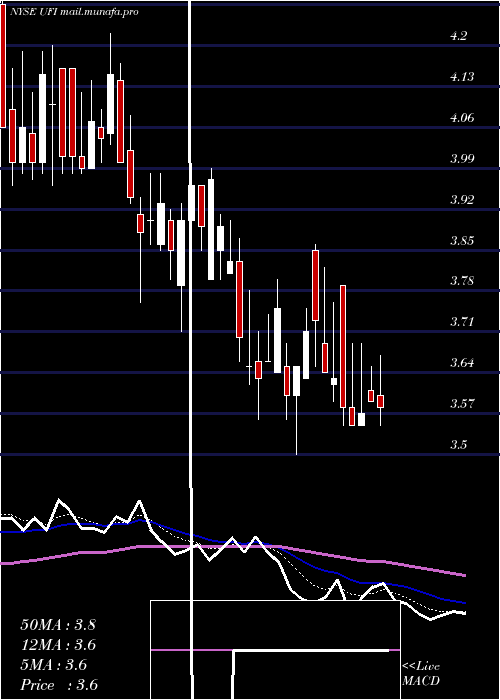Click the 'Price : 3.6' readout
The width and height of the screenshot is (500, 700).
(x=59, y=685)
